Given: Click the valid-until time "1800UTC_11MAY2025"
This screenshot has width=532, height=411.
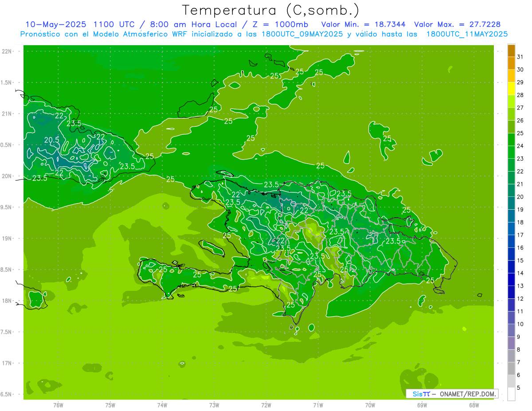Looking at the screenshot, I should [x=467, y=34].
